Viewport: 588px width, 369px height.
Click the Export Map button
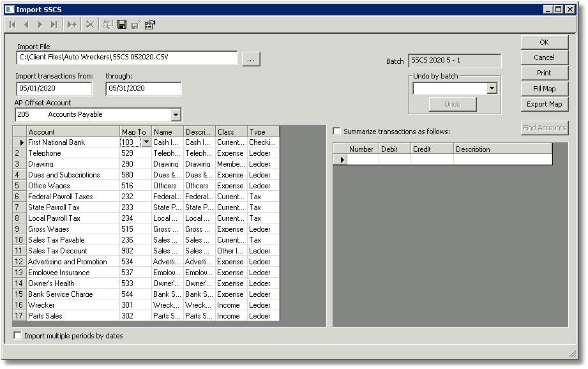click(544, 104)
